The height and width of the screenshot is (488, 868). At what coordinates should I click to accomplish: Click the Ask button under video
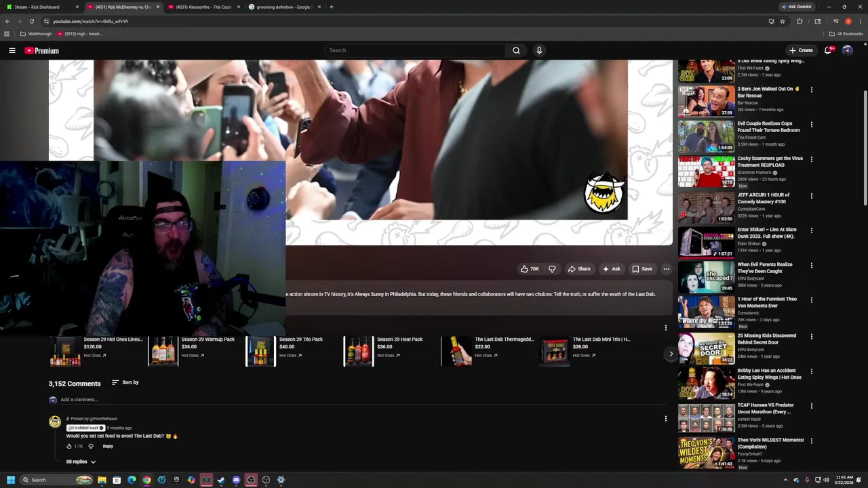[x=611, y=269]
